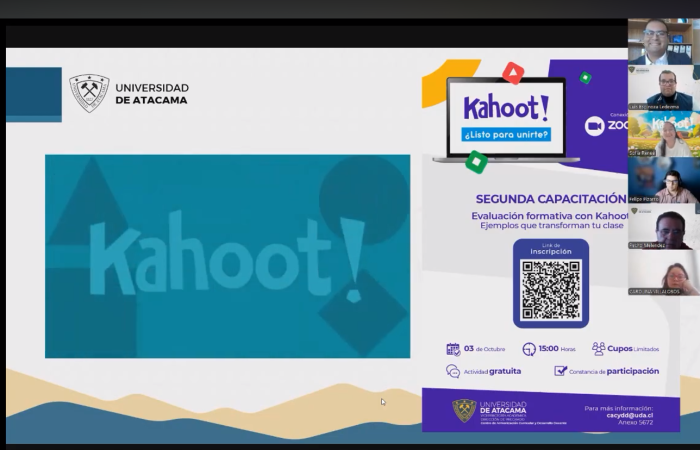The height and width of the screenshot is (450, 700).
Task: Click the people icon beside Cupos Limitados
Action: [598, 349]
